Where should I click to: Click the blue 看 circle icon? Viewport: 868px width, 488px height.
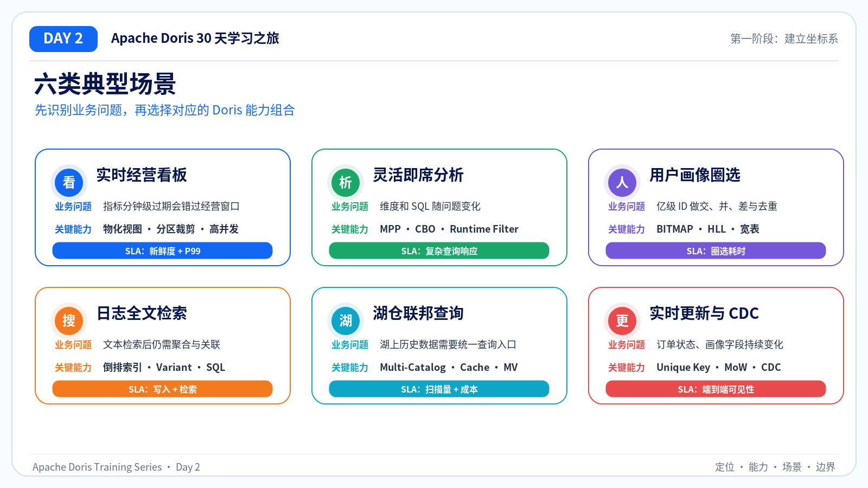[x=69, y=183]
